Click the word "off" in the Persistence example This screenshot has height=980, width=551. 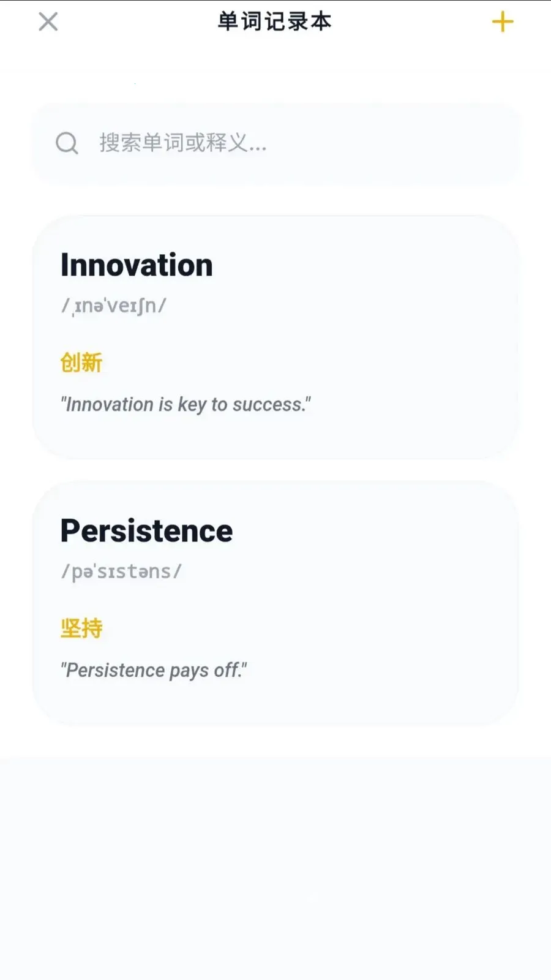227,669
